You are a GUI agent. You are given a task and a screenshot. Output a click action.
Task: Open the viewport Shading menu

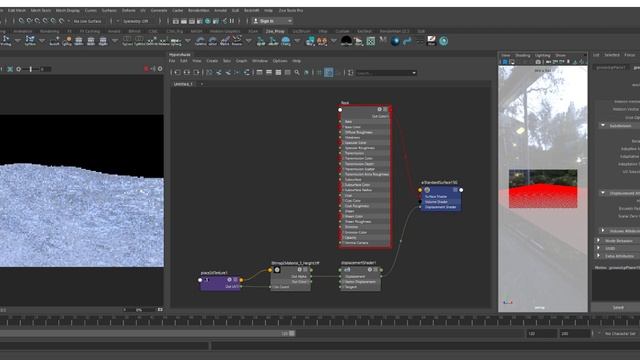click(522, 56)
